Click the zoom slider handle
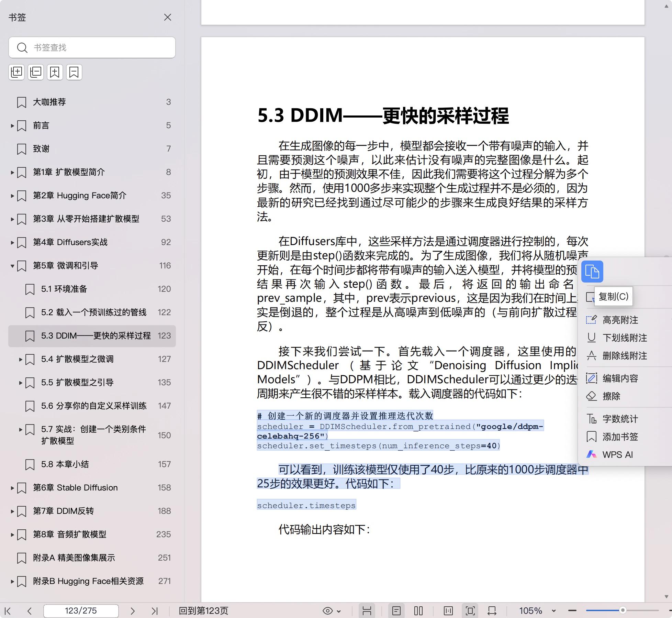Viewport: 672px width, 618px height. coord(623,610)
